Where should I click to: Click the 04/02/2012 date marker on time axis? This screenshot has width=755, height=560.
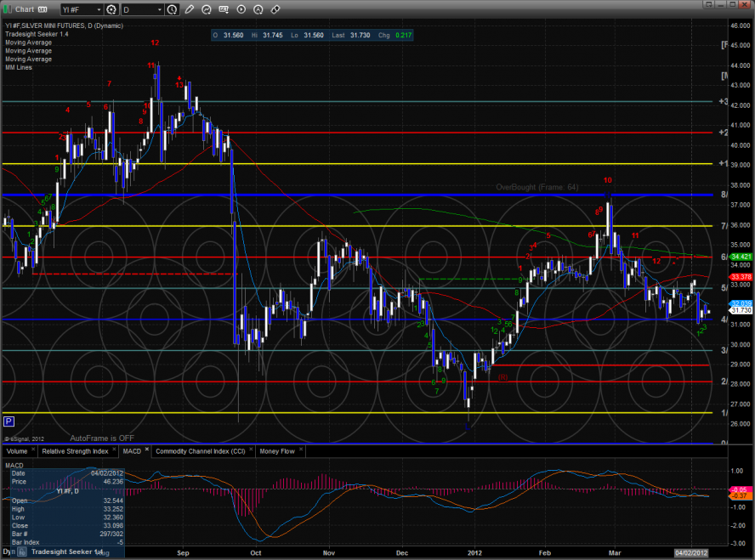[691, 553]
